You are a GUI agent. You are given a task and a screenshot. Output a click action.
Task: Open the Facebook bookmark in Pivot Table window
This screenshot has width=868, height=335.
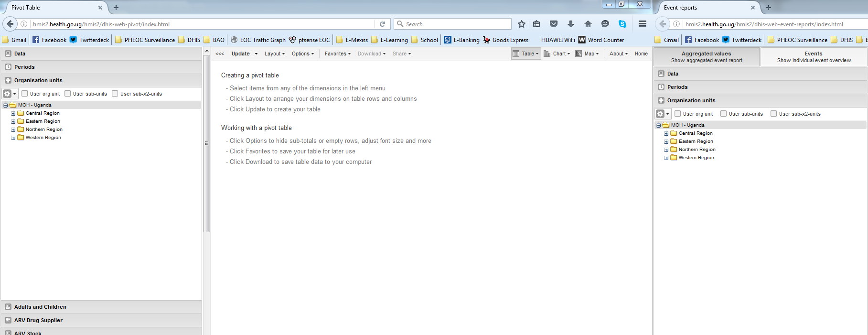[x=49, y=40]
